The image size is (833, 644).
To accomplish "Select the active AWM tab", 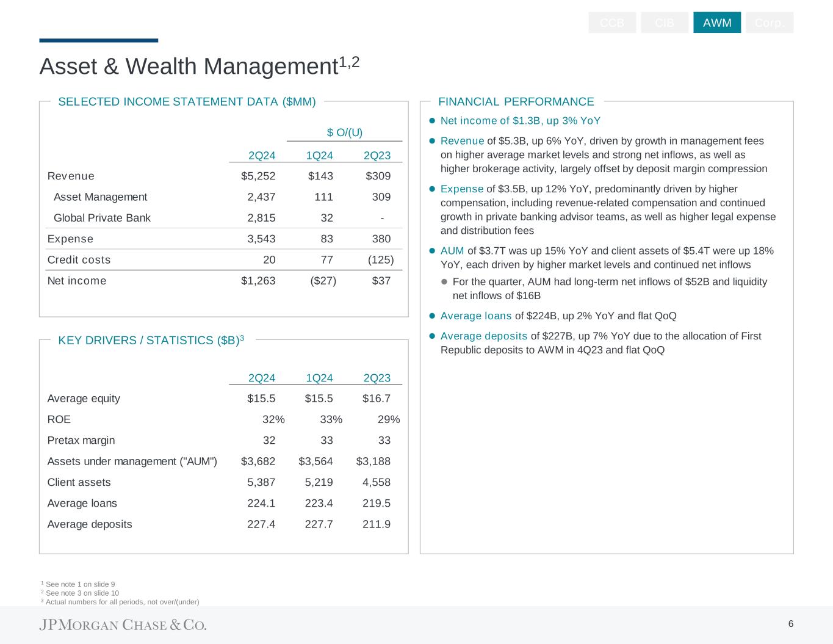I will tap(717, 23).
